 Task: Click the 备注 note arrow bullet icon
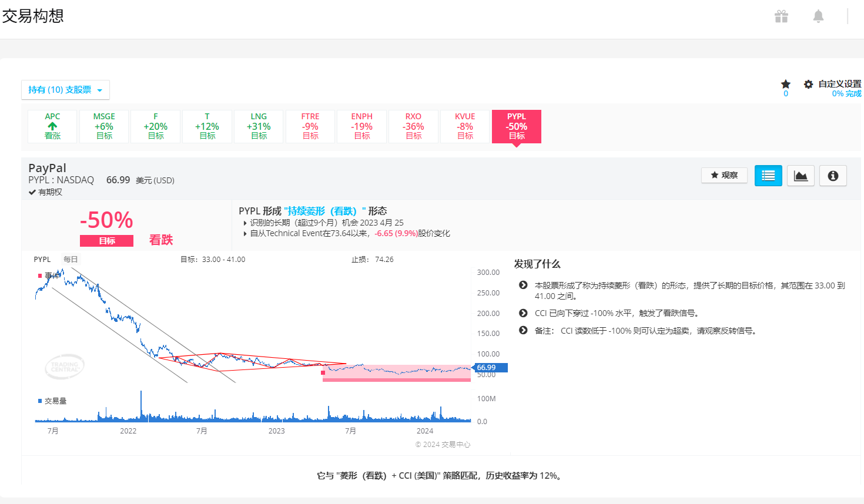pyautogui.click(x=523, y=330)
